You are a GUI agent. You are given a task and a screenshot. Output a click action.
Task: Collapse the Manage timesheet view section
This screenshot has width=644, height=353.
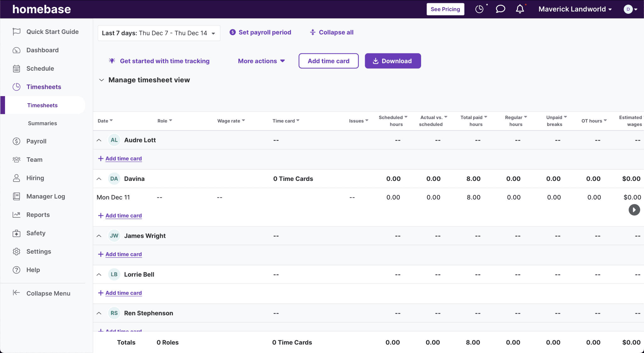pos(101,80)
